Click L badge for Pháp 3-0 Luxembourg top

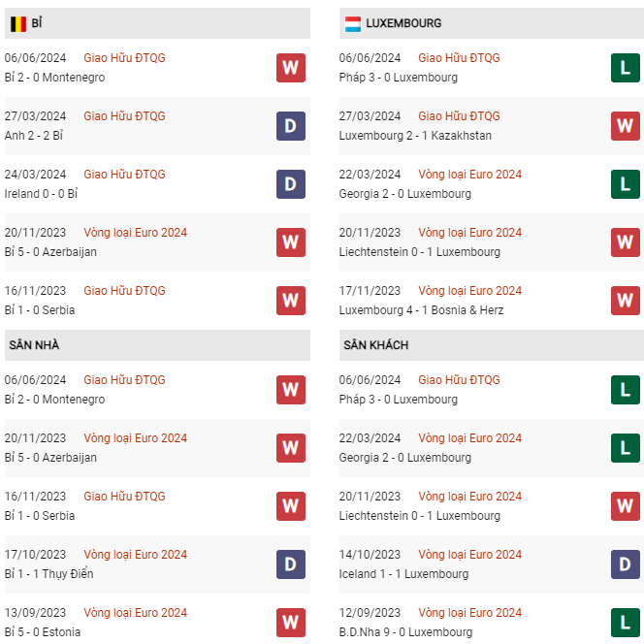[x=626, y=68]
